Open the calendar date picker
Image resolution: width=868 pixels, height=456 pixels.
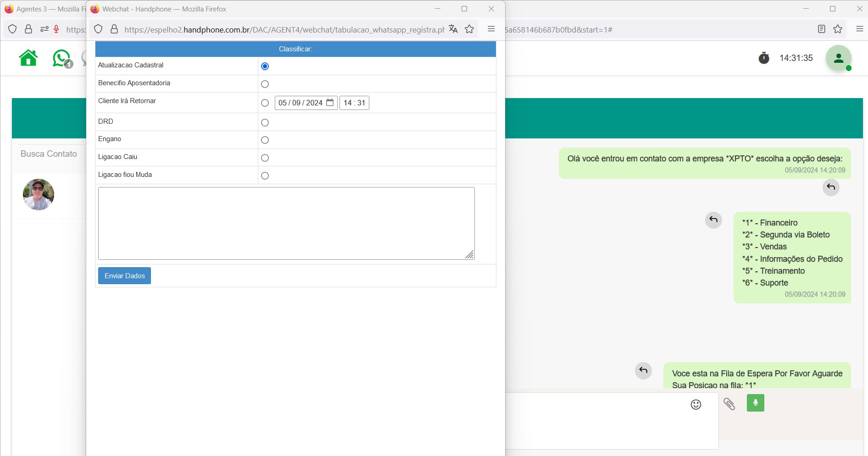(x=330, y=103)
